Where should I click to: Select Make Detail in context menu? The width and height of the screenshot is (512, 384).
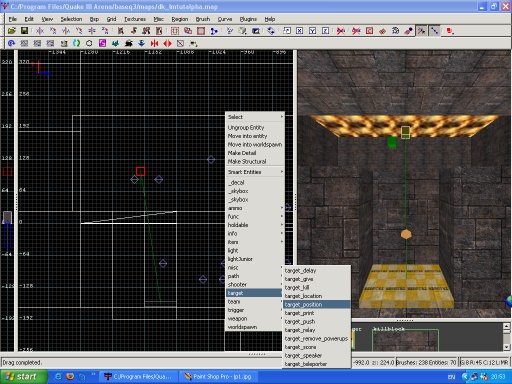click(x=255, y=153)
